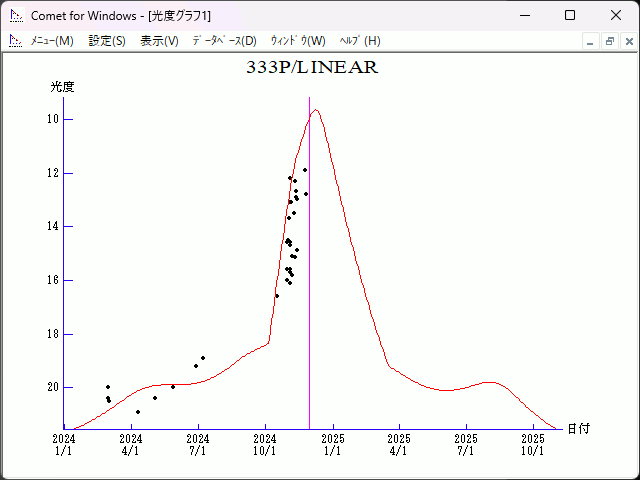Open the メニュー(M) menu
This screenshot has width=640, height=480.
pos(52,41)
